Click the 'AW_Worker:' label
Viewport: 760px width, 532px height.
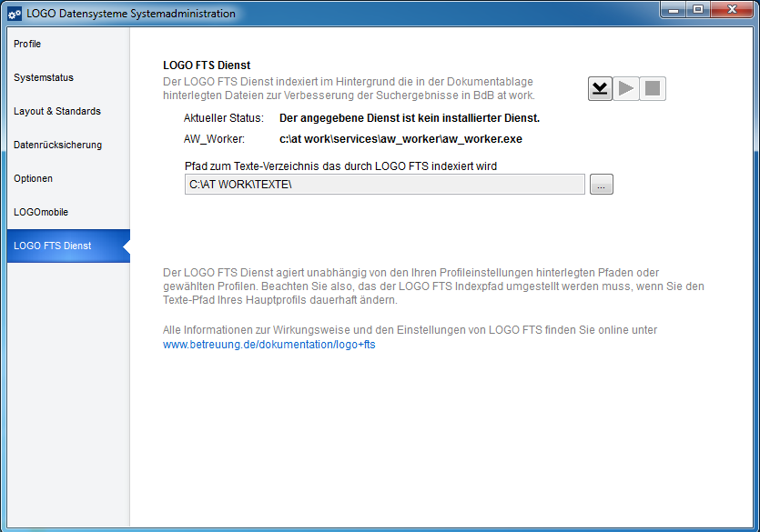tap(214, 139)
